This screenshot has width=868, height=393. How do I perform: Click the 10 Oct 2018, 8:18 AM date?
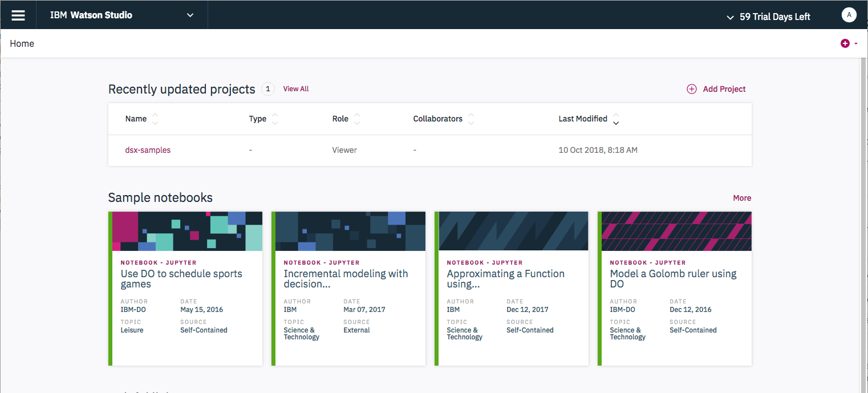click(598, 150)
